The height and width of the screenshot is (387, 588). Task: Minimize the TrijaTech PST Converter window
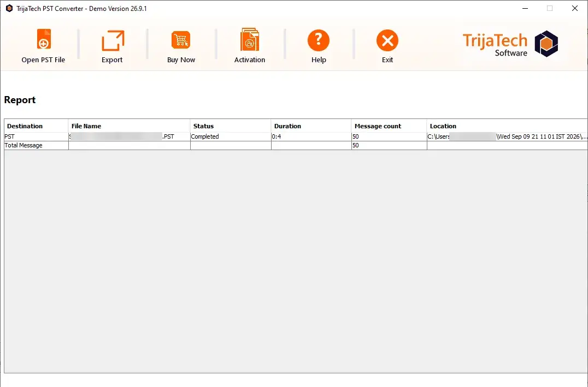click(x=525, y=8)
